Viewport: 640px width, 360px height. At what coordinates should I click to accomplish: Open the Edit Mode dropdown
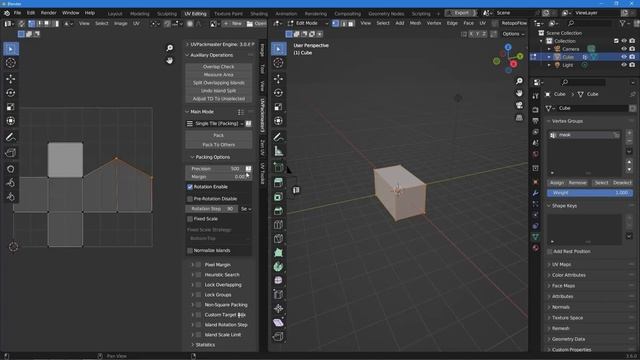click(x=308, y=23)
